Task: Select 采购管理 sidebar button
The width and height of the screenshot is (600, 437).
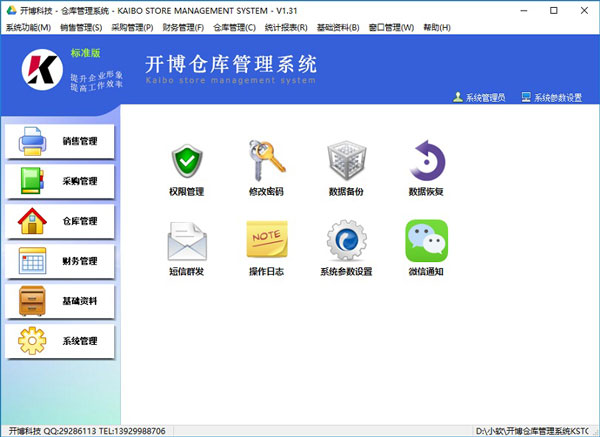Action: pyautogui.click(x=59, y=181)
